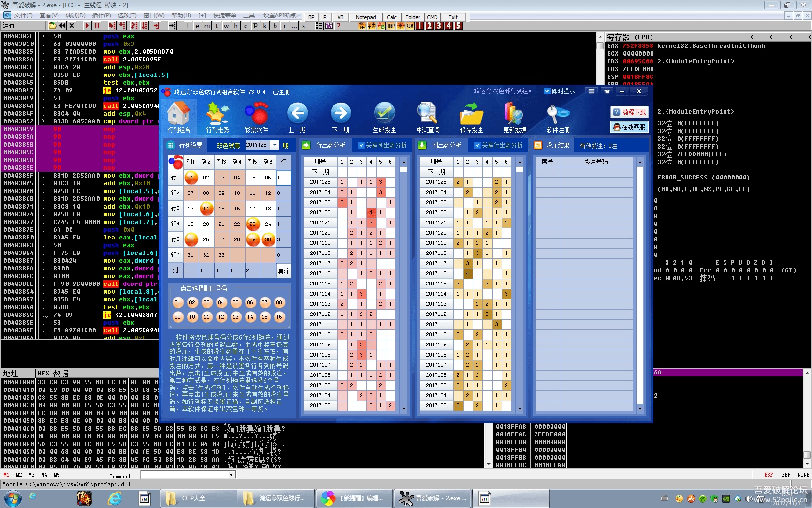Open the 'b' breakpoints window
Screen dimensions: 812x508
pyautogui.click(x=275, y=26)
